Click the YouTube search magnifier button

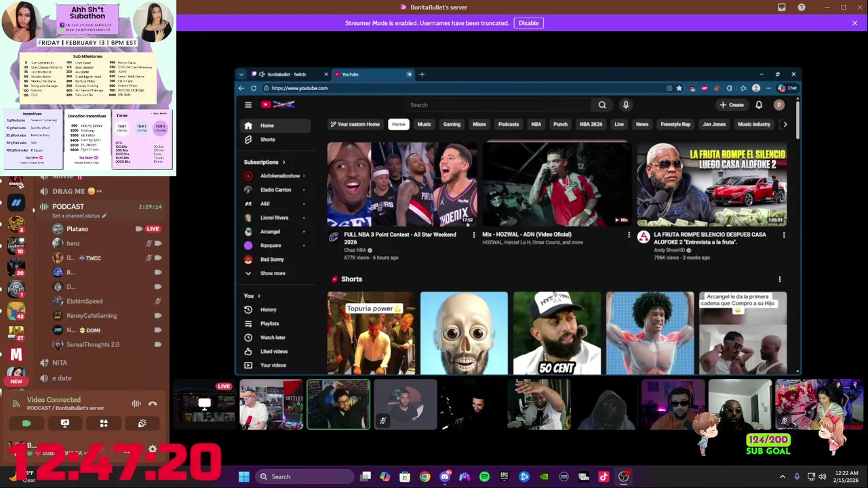click(x=602, y=105)
